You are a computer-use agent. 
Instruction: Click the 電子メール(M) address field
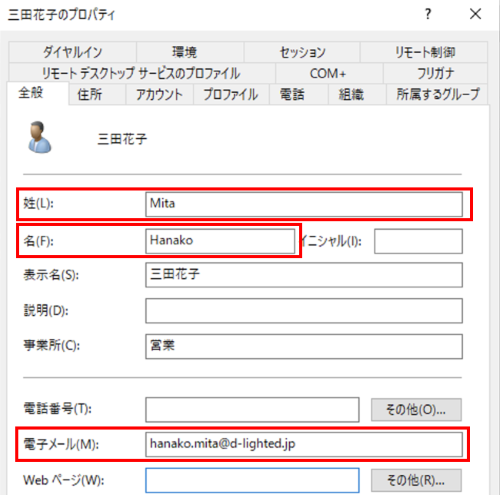point(304,445)
